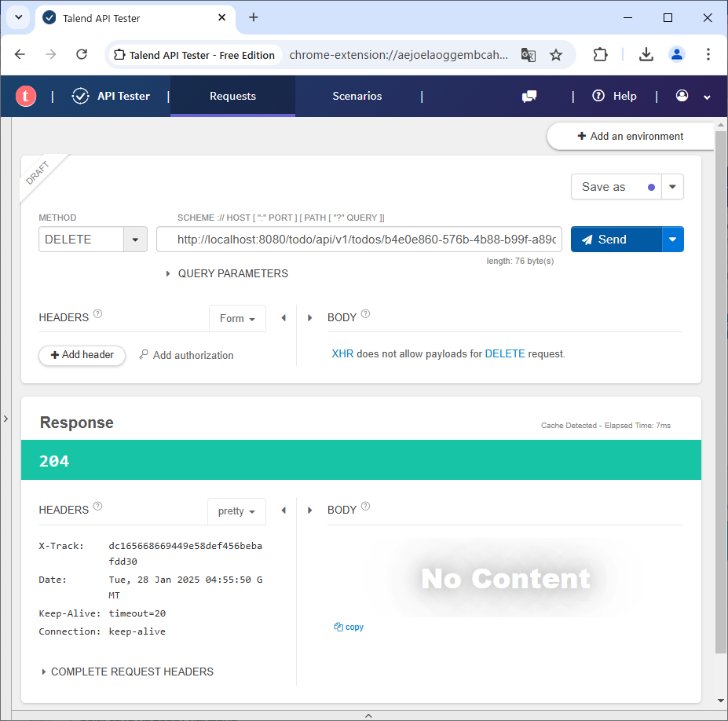Open the browser extensions puzzle icon

(600, 55)
